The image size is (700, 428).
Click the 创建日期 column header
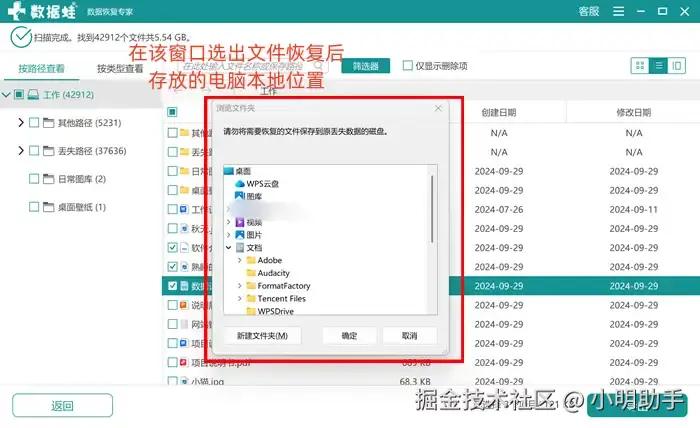(499, 112)
